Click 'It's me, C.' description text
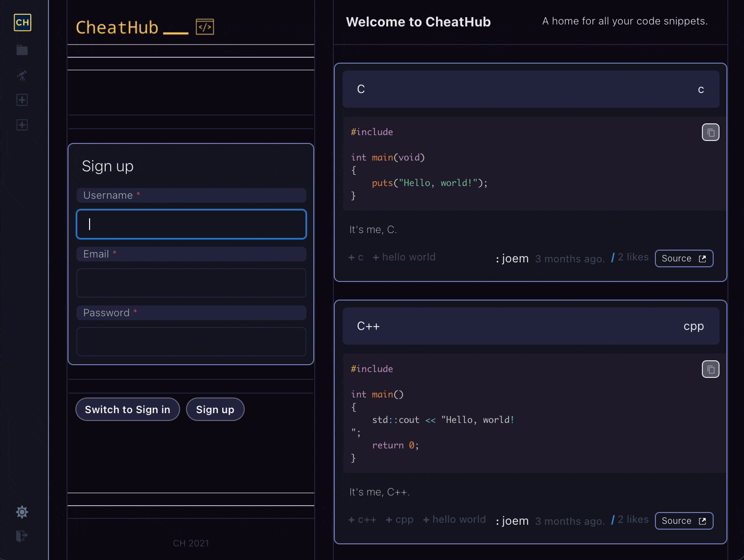 373,230
